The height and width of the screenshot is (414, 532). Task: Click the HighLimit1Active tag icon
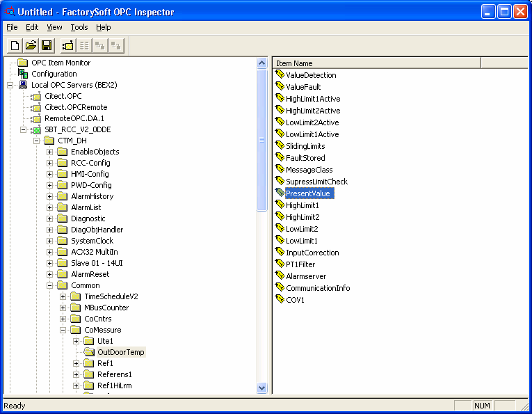point(280,98)
